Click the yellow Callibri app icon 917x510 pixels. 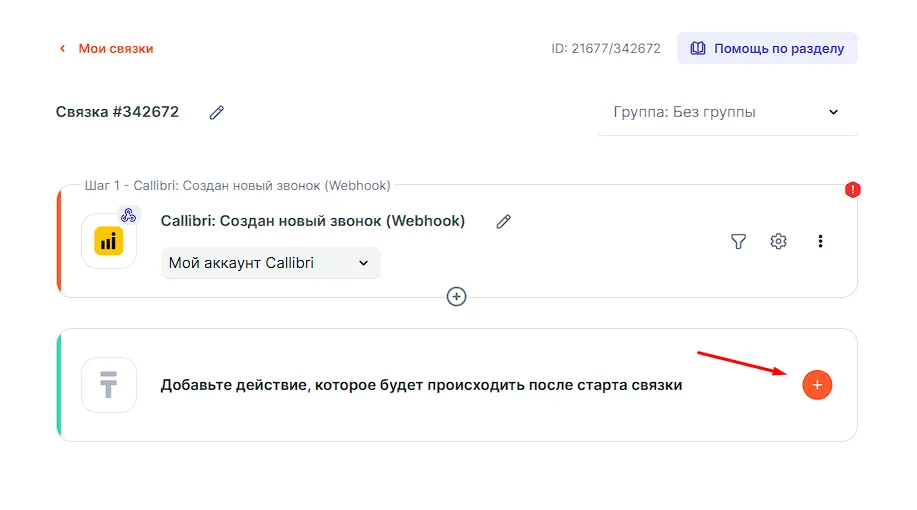click(x=109, y=241)
